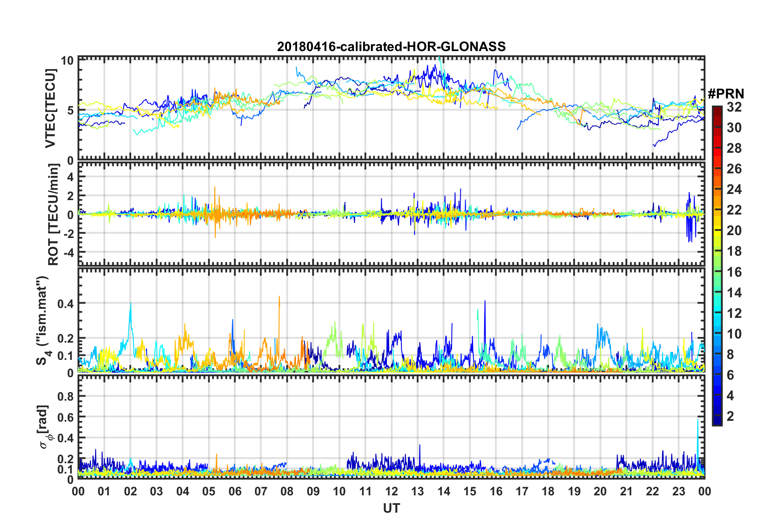Click colorbar tick label 6
This screenshot has width=783, height=532.
[x=730, y=375]
